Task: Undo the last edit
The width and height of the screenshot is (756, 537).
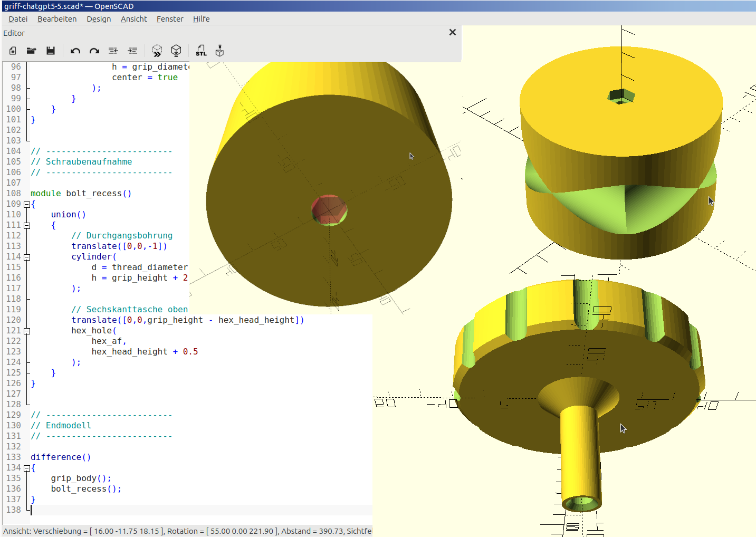Action: click(x=75, y=51)
